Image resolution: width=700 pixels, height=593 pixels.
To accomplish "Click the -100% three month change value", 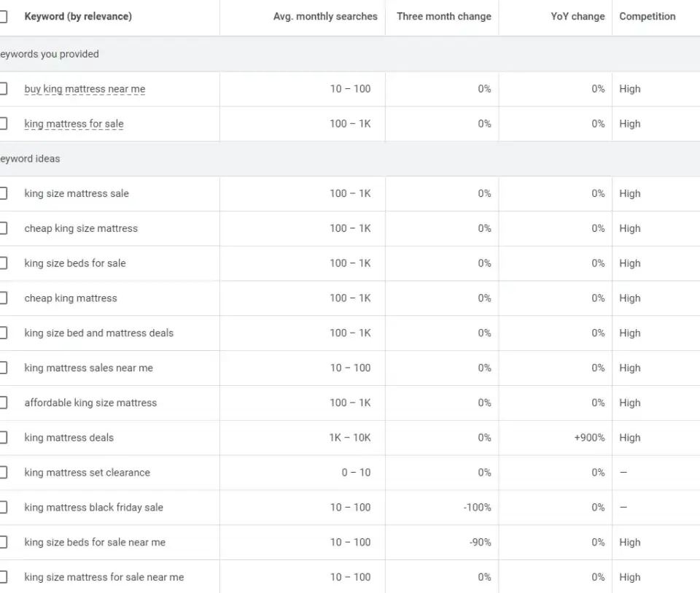I will click(477, 507).
